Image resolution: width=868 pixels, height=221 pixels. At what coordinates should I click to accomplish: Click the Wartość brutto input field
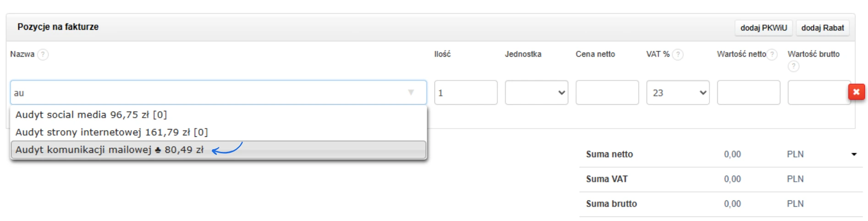pos(818,92)
